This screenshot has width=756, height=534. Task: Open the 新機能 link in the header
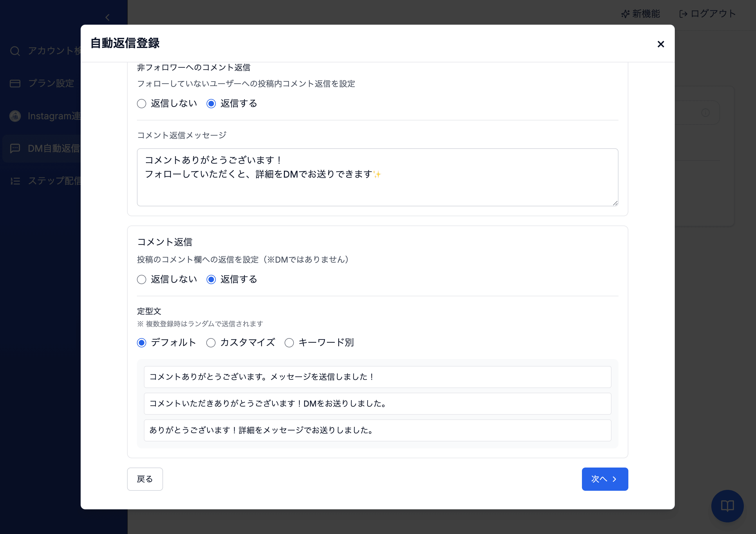pyautogui.click(x=641, y=14)
